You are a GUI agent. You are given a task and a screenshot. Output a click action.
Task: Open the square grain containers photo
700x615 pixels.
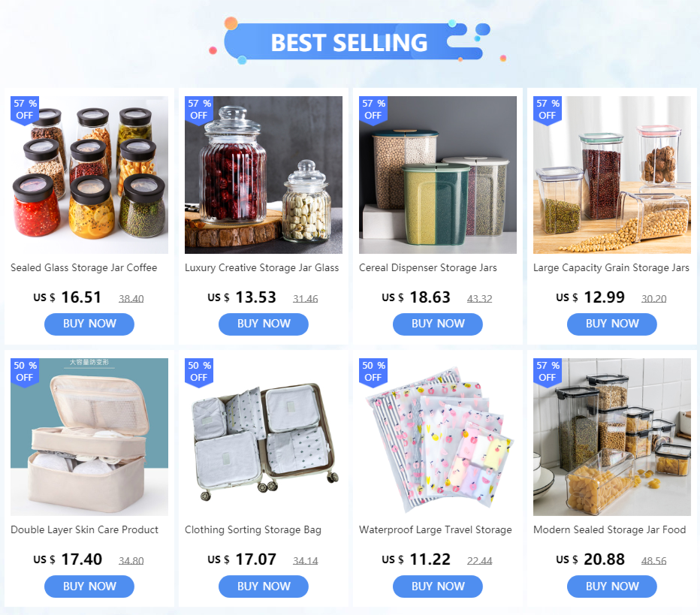click(x=612, y=175)
